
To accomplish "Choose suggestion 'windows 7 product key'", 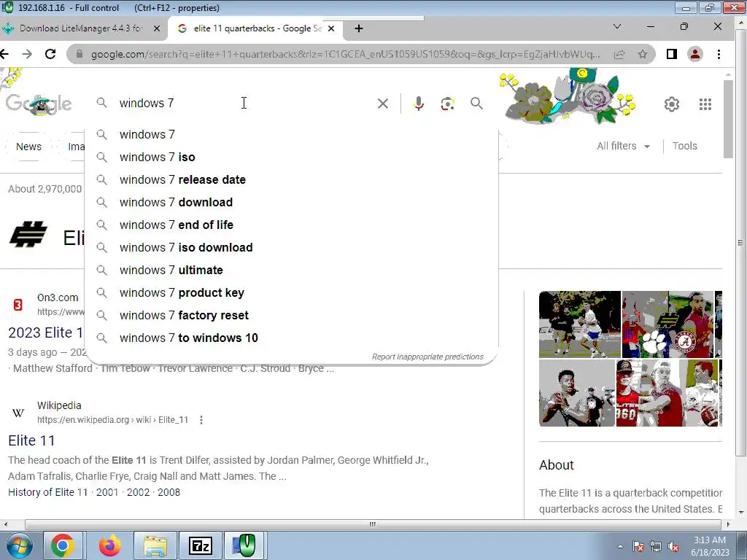I will pyautogui.click(x=292, y=293).
